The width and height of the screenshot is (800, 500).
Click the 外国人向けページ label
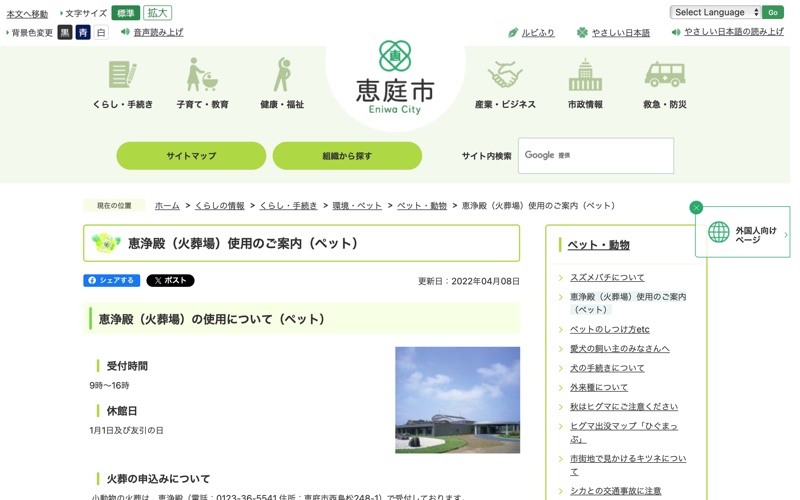point(756,235)
